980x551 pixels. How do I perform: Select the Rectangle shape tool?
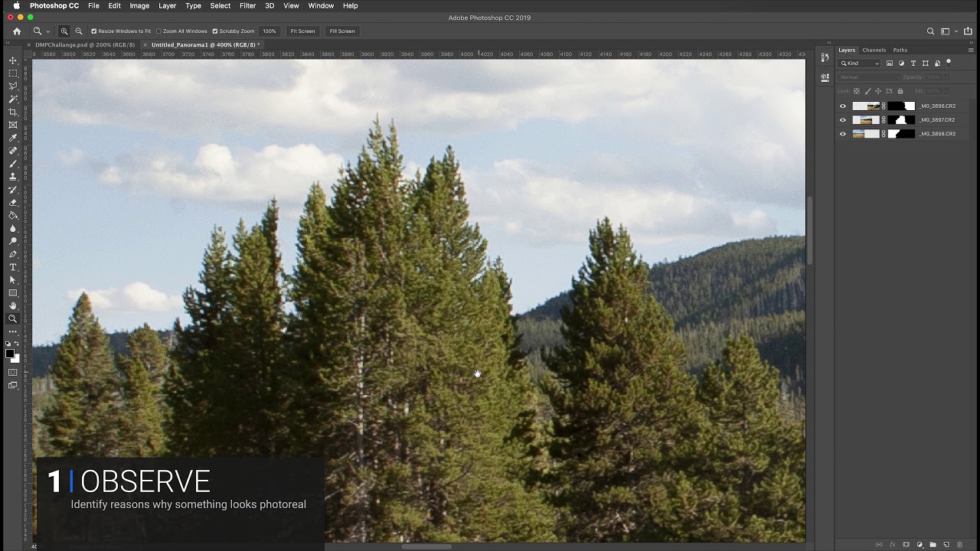tap(13, 293)
